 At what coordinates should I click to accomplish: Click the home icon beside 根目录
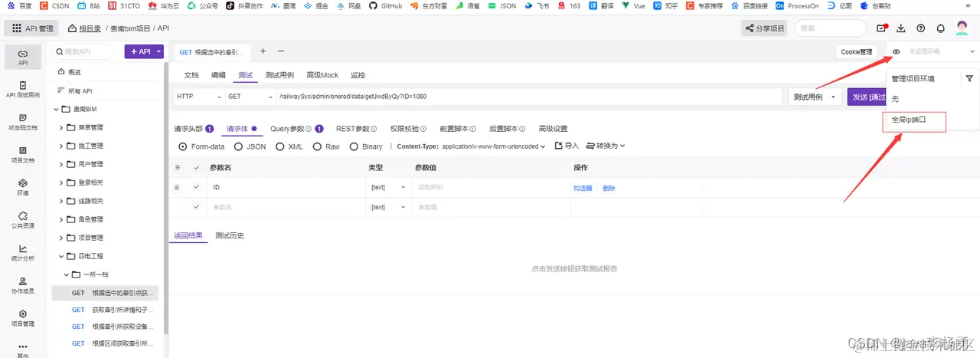(72, 28)
